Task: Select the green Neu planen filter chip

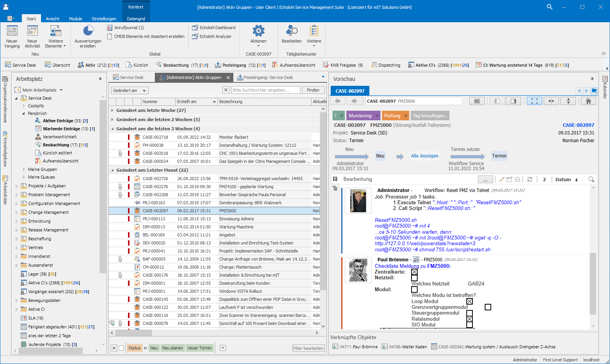Action: point(172,348)
